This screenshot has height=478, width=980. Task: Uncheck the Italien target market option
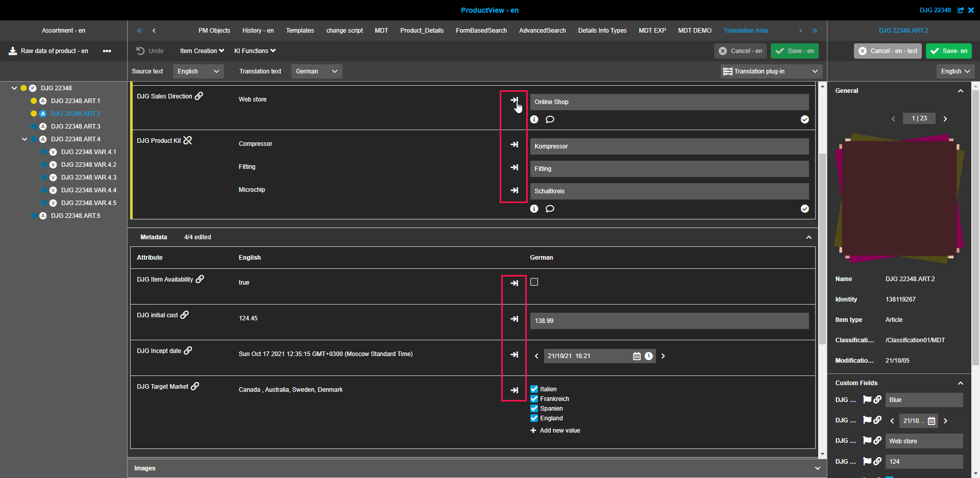tap(534, 389)
